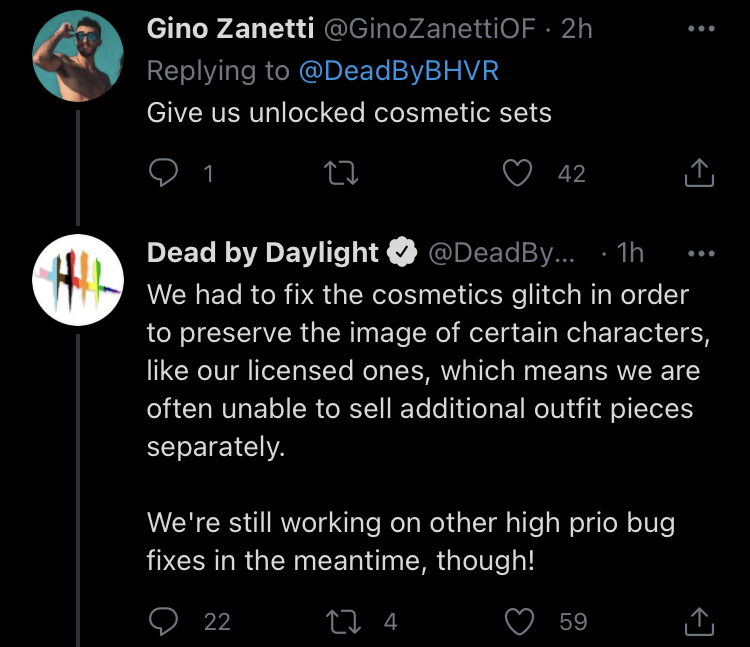The image size is (750, 647).
Task: Like Gino Zanetti's tweet
Action: pos(517,173)
